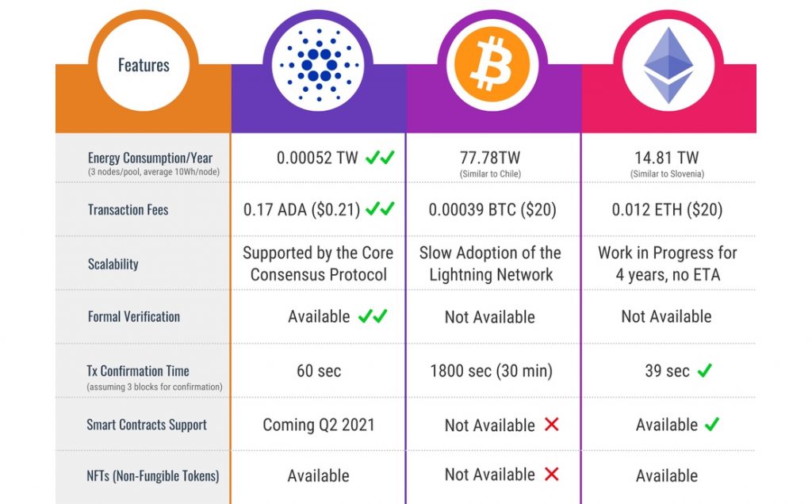Click the green checkmarks next to Cardano transaction fee
812x504 pixels.
point(380,210)
